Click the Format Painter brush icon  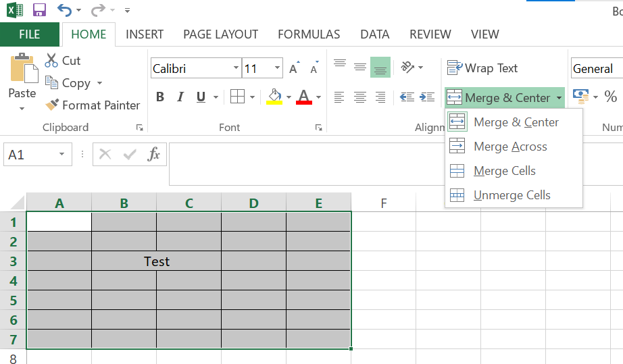[x=51, y=105]
